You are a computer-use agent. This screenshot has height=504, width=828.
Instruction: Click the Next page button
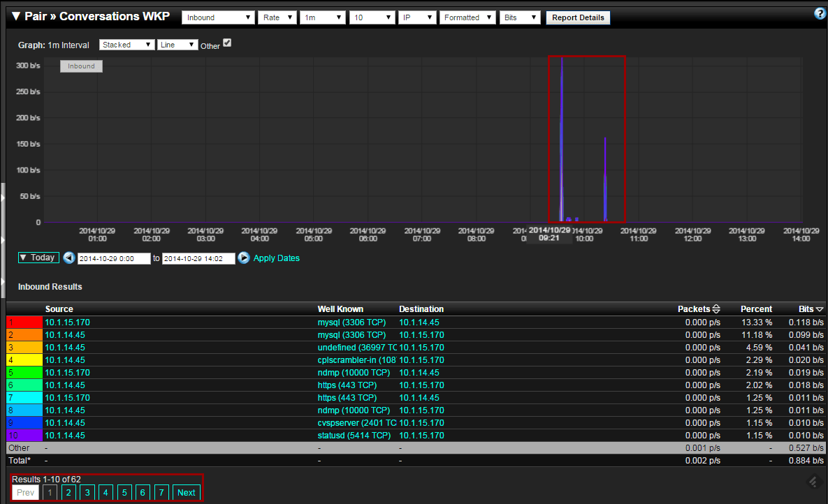pyautogui.click(x=186, y=492)
